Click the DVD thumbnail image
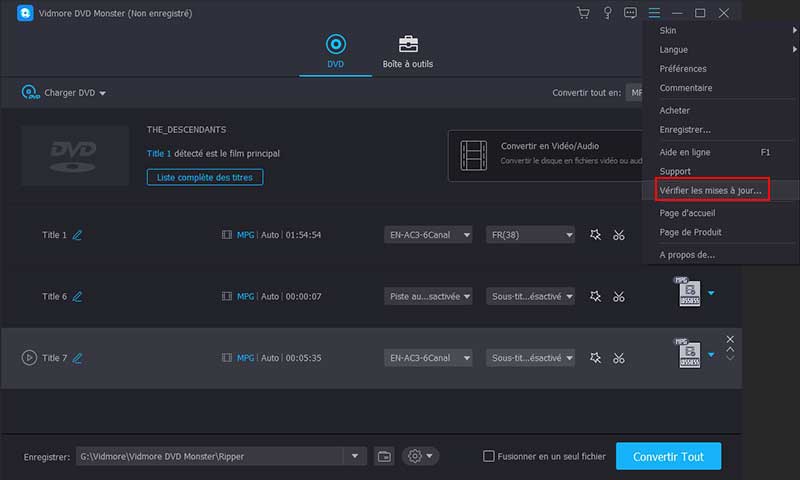 (75, 155)
